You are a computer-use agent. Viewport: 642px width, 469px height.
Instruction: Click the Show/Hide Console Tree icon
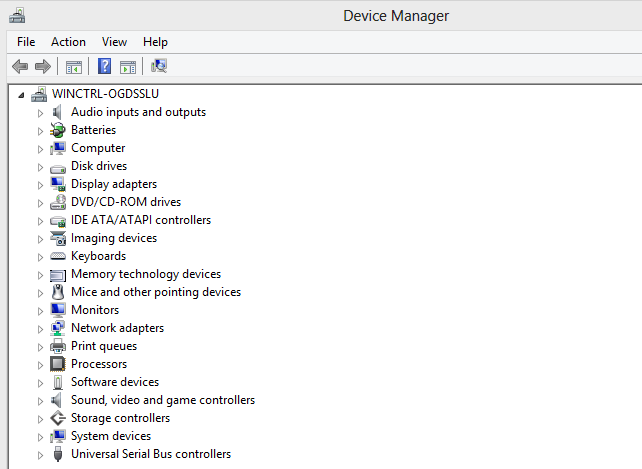click(x=73, y=67)
